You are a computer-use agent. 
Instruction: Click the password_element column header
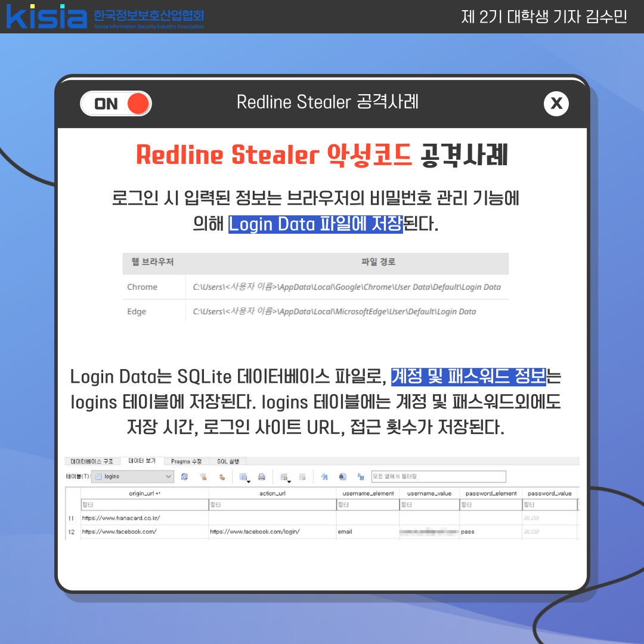click(x=491, y=493)
